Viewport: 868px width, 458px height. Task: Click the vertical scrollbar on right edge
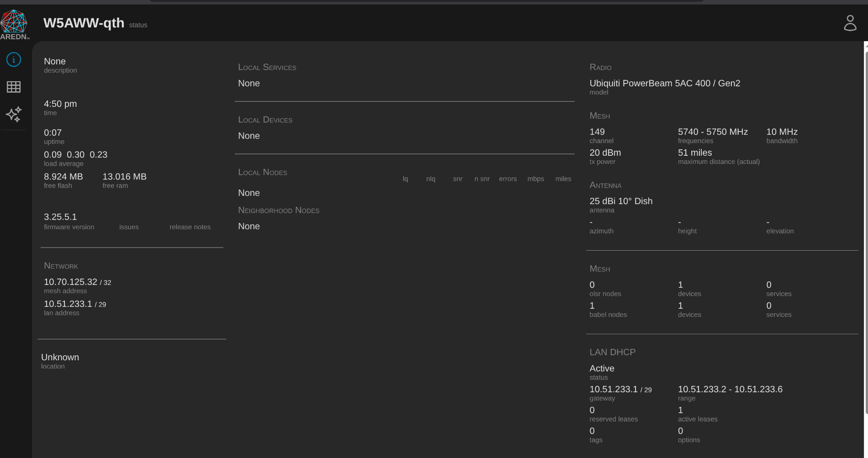click(x=866, y=228)
